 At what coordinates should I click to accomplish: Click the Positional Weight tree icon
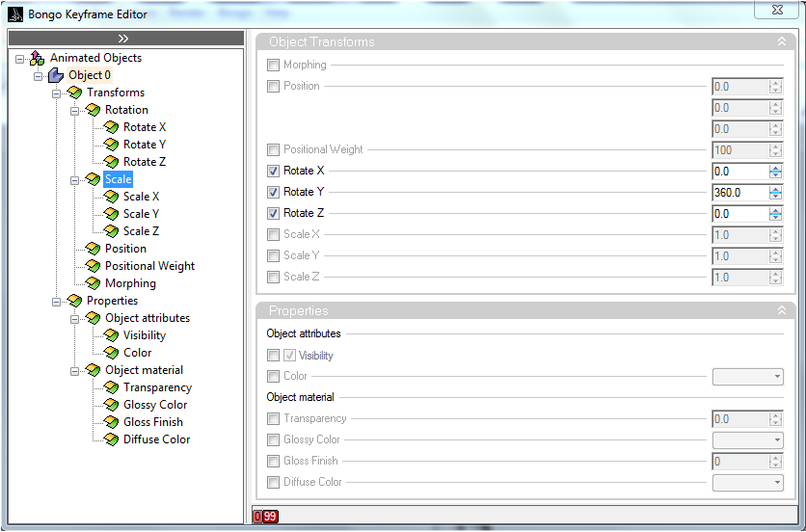94,266
